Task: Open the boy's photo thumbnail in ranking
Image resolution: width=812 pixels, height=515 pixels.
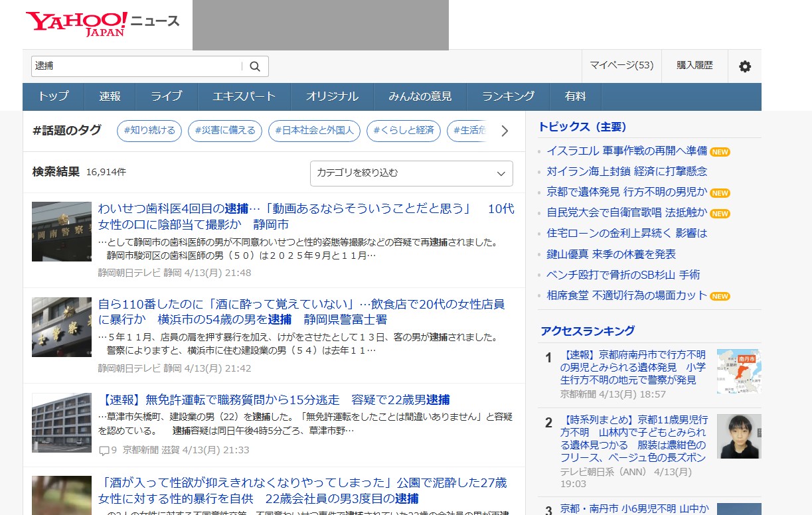Action: coord(738,436)
